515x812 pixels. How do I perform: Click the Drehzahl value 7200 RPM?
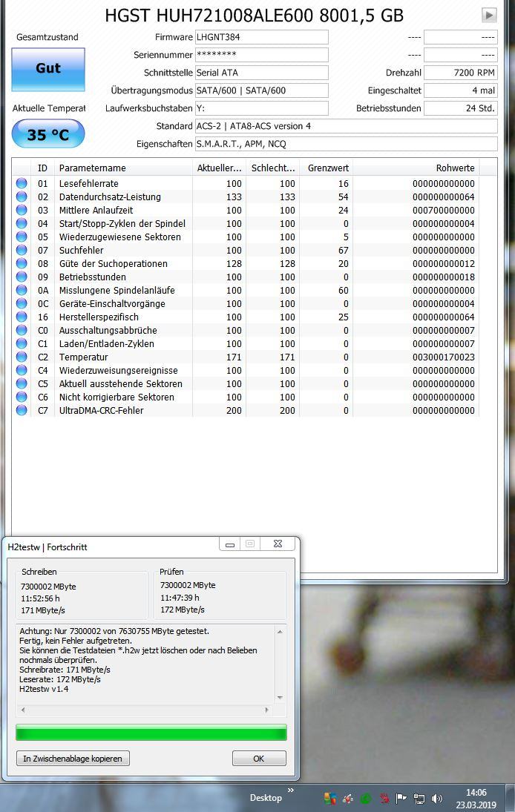coord(461,73)
